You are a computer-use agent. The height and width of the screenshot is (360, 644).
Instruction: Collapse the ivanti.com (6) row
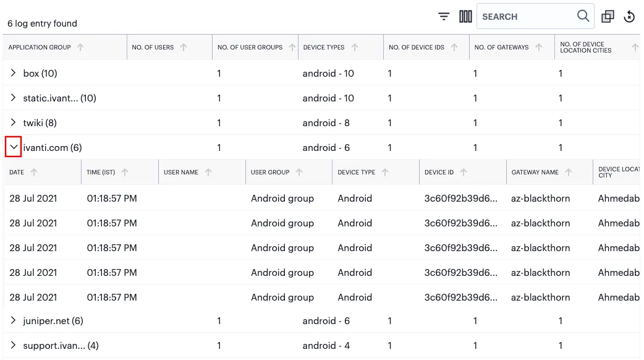14,147
